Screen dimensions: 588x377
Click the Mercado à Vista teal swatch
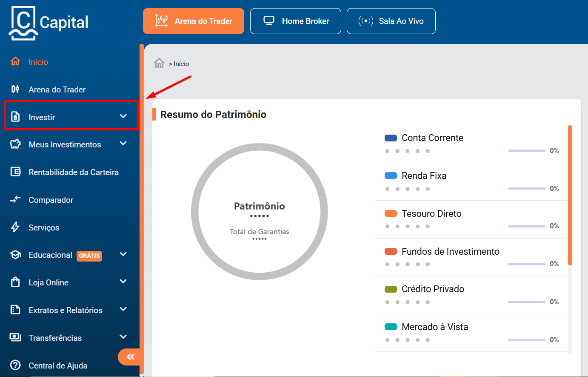pos(391,327)
